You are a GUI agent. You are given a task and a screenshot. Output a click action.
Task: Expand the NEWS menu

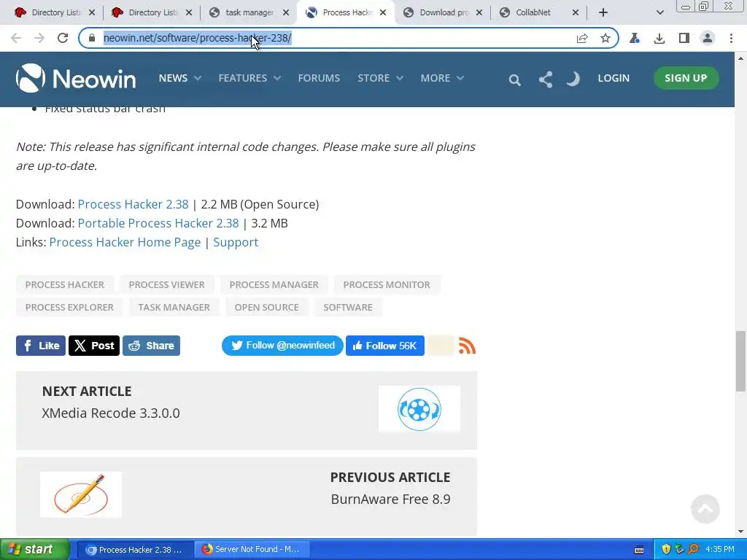[x=179, y=78]
